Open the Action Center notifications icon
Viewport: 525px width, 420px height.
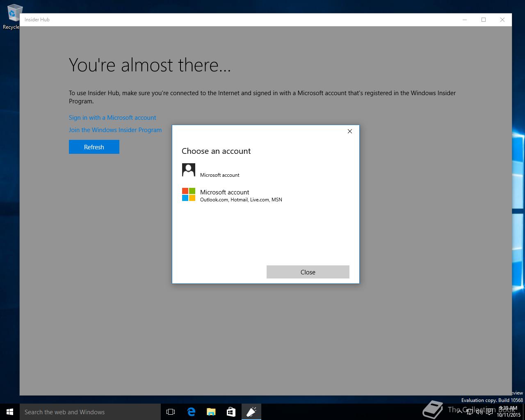point(489,412)
